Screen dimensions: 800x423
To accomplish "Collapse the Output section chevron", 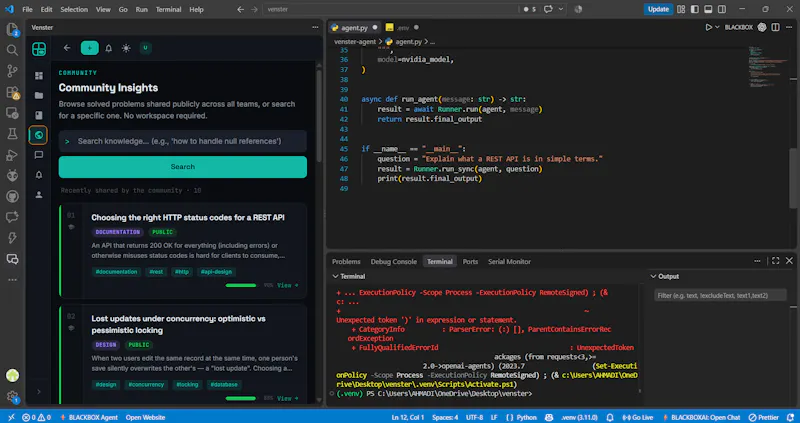I will tap(653, 276).
